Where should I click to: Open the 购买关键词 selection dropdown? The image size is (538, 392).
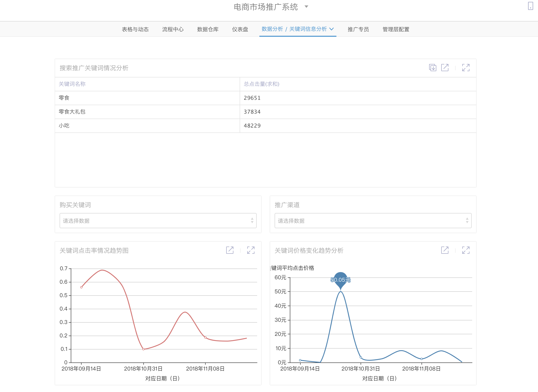(x=158, y=221)
